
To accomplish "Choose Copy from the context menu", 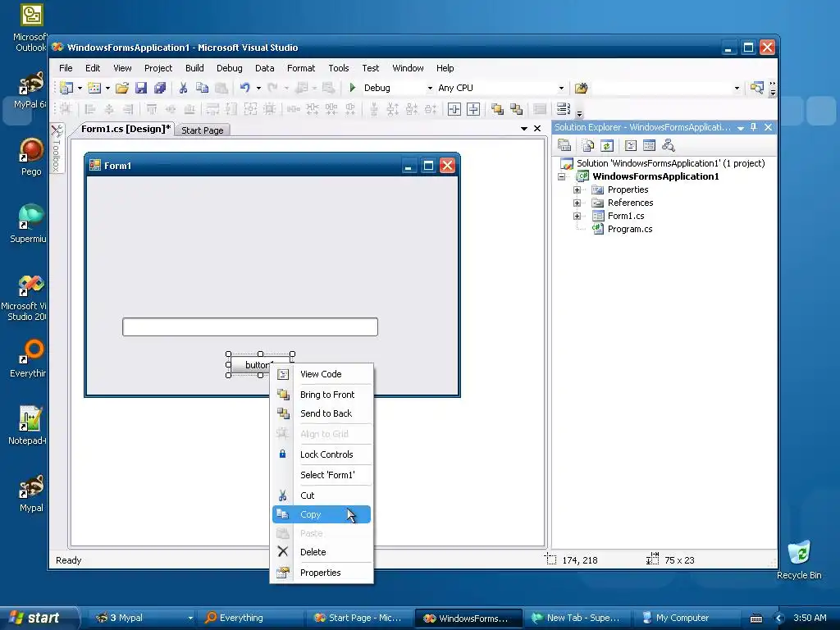I will click(x=322, y=514).
